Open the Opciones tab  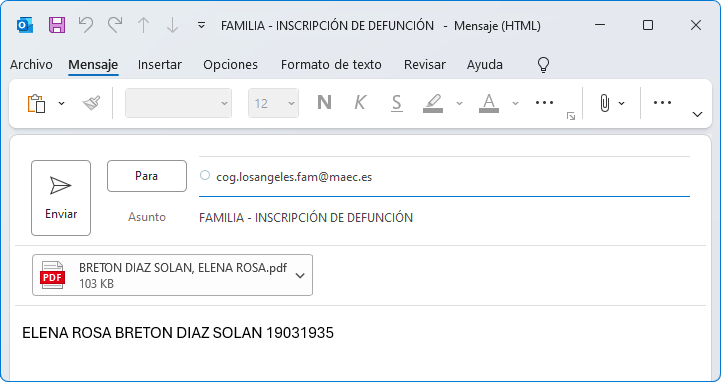point(230,65)
